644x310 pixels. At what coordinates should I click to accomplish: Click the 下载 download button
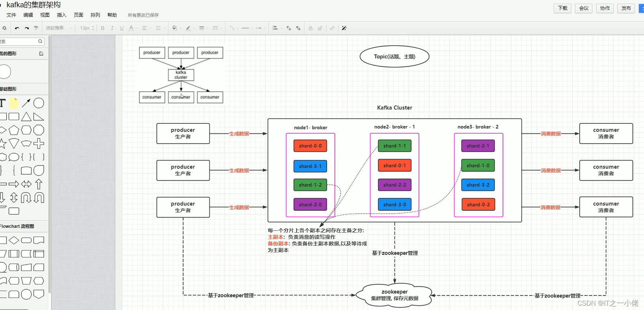[x=563, y=8]
